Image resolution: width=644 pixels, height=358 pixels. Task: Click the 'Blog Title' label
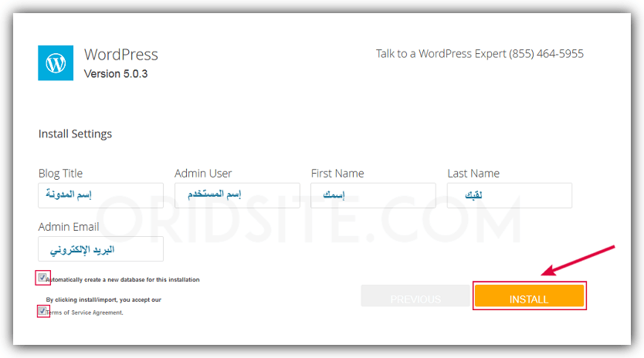click(60, 174)
